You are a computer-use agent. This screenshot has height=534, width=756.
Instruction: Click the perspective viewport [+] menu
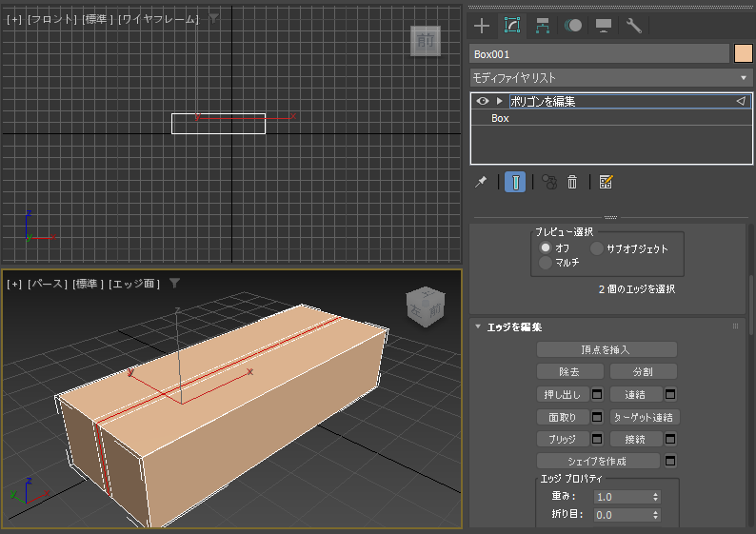tap(14, 284)
